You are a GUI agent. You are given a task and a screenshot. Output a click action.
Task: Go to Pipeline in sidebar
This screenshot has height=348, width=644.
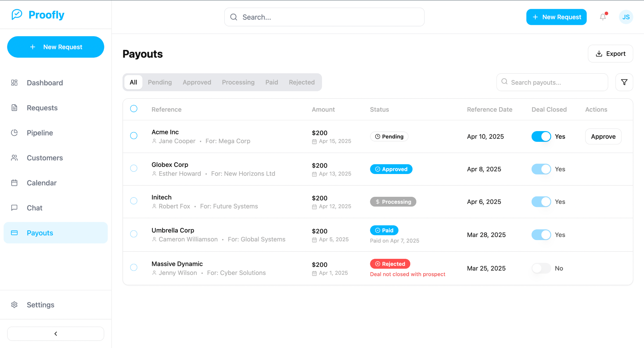pyautogui.click(x=40, y=133)
